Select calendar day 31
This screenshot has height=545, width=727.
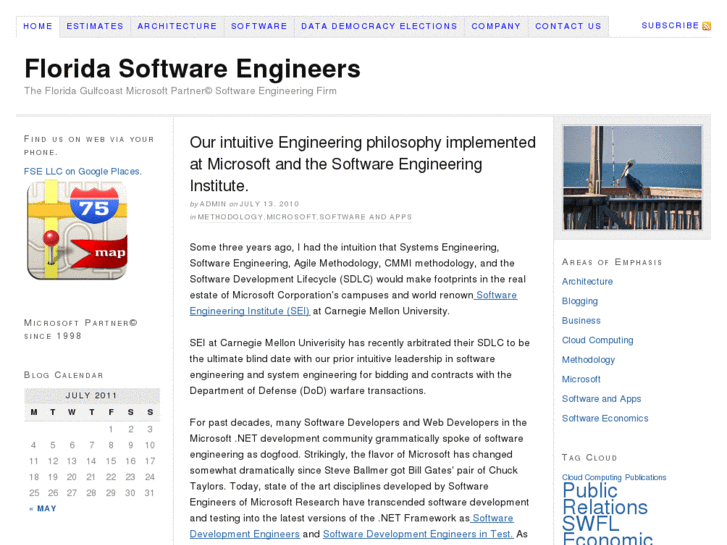(149, 493)
